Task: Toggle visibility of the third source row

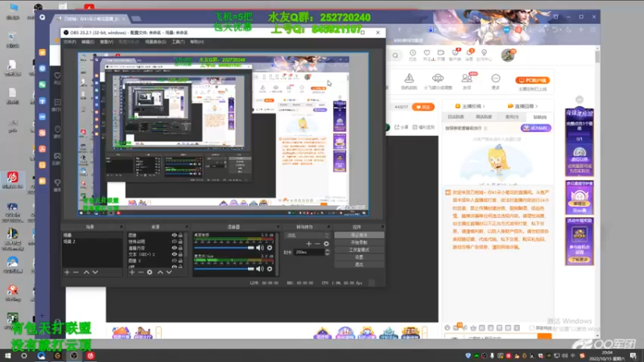Action: pyautogui.click(x=174, y=248)
